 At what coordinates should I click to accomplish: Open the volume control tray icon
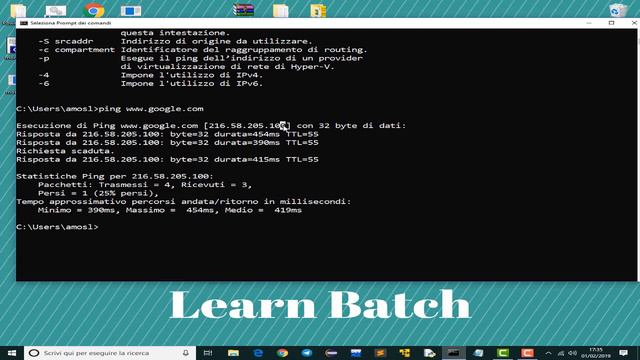[572, 353]
